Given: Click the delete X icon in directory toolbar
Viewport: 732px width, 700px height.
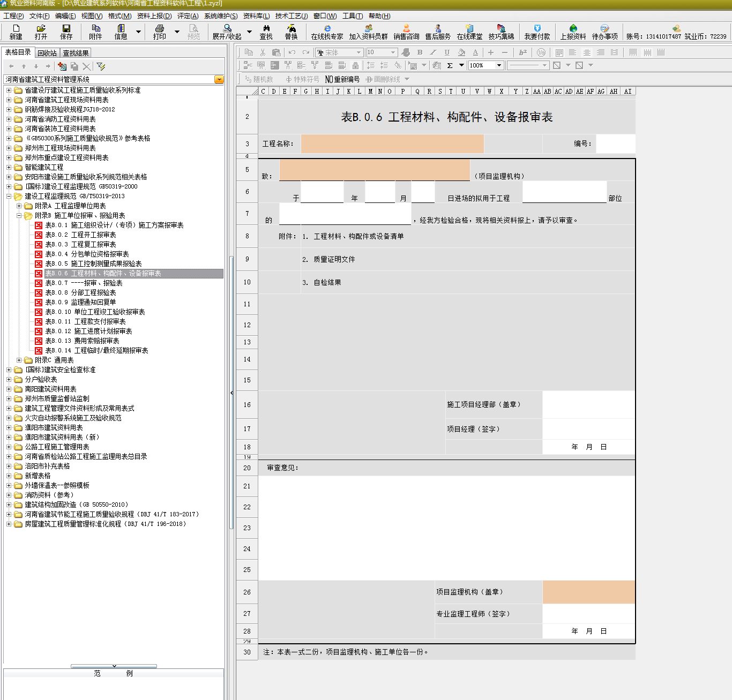Looking at the screenshot, I should (87, 66).
